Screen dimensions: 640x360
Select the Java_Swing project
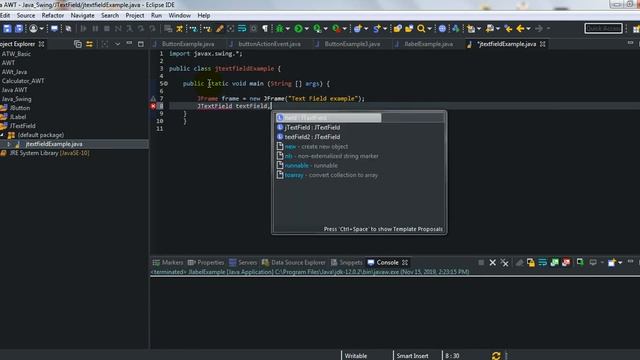point(16,99)
